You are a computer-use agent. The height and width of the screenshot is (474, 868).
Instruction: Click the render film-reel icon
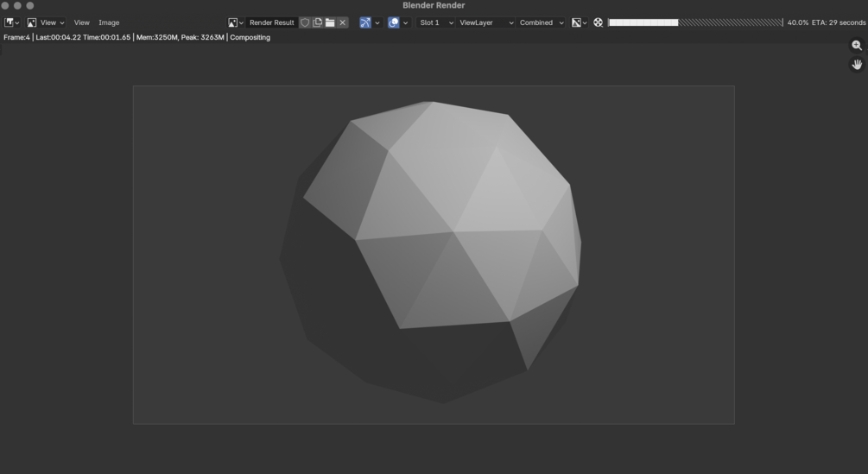click(x=598, y=22)
